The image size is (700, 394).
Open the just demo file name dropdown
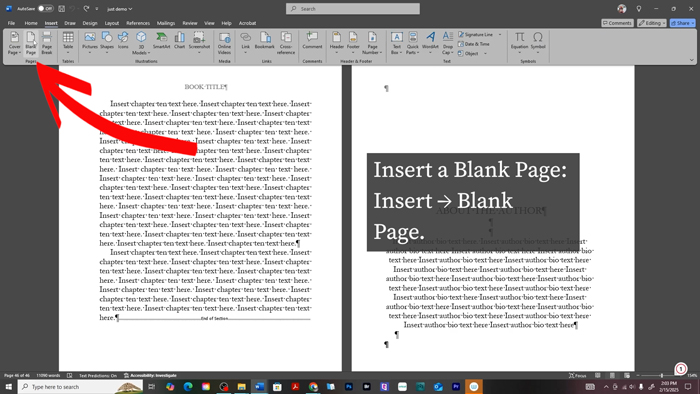click(120, 9)
